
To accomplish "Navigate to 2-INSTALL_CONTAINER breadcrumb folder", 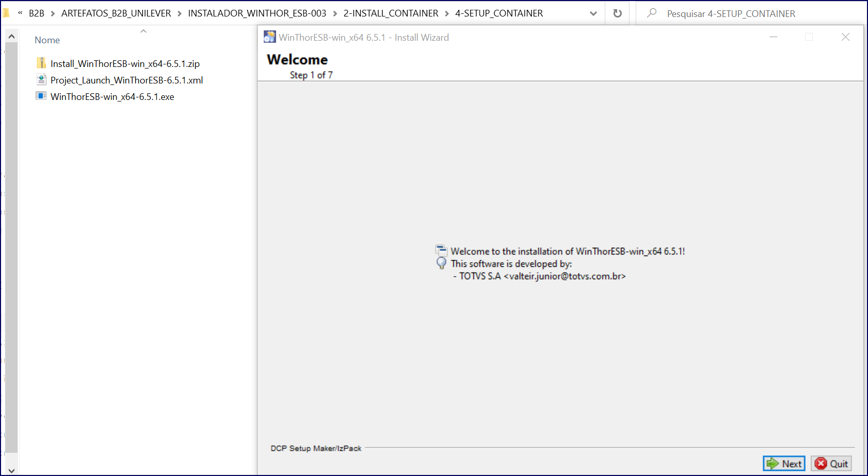I will pyautogui.click(x=391, y=13).
